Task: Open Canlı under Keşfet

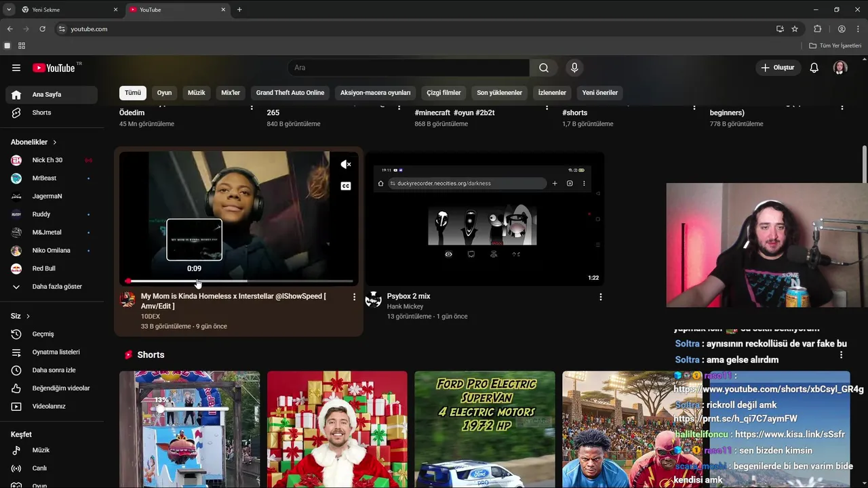Action: [52, 468]
